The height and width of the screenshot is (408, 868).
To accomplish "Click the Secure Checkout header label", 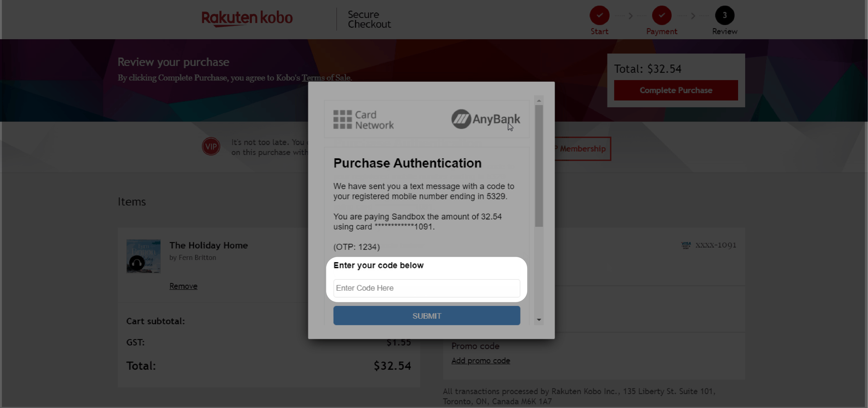I will (368, 19).
